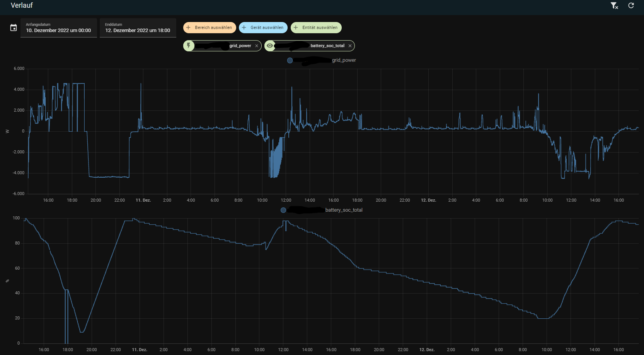Click the plus icon on Entität auswählen
Image resolution: width=644 pixels, height=355 pixels.
tap(296, 27)
